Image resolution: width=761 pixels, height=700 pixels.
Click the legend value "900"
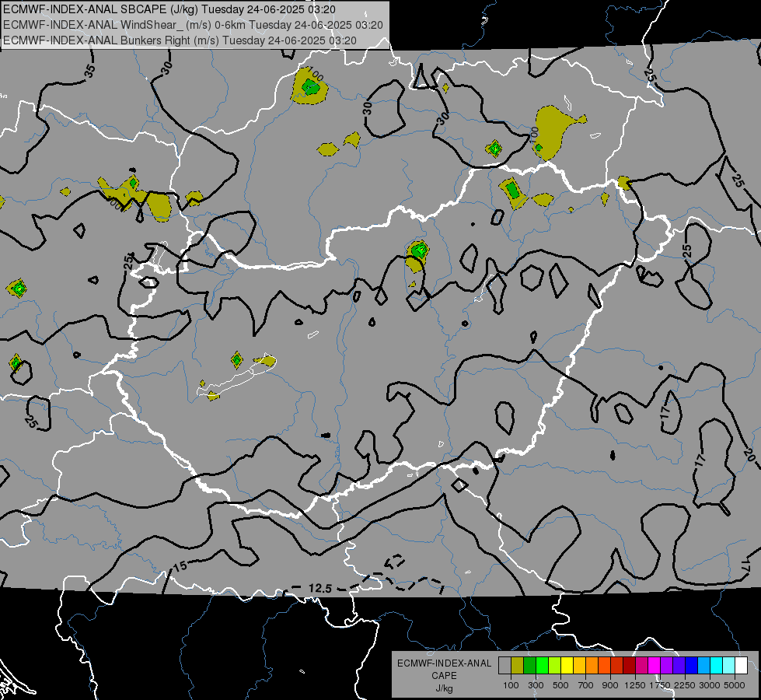coord(610,685)
